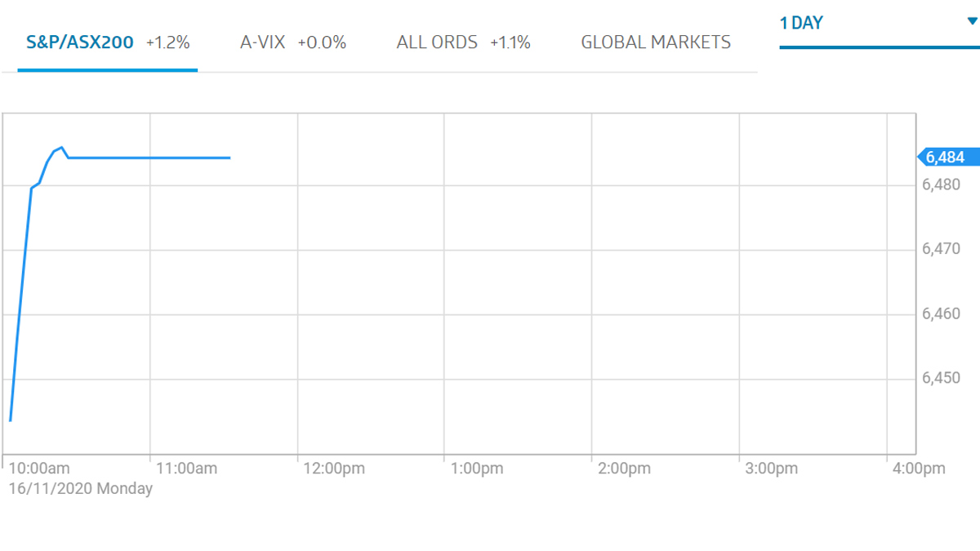
Task: Click the 1:00pm time axis label
Action: (x=478, y=469)
